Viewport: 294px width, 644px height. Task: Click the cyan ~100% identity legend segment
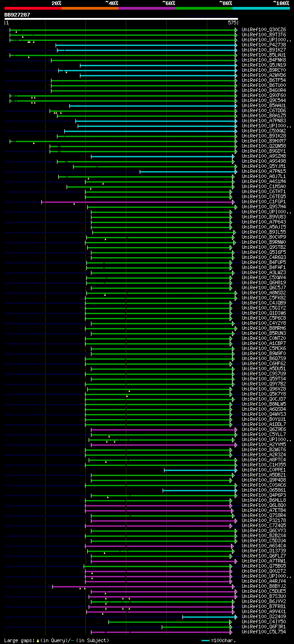(x=261, y=8)
